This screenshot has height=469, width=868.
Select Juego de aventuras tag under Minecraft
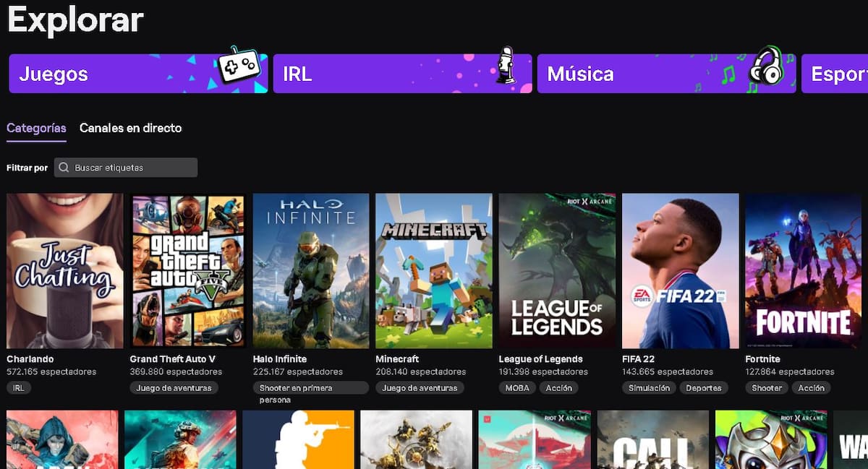coord(420,388)
